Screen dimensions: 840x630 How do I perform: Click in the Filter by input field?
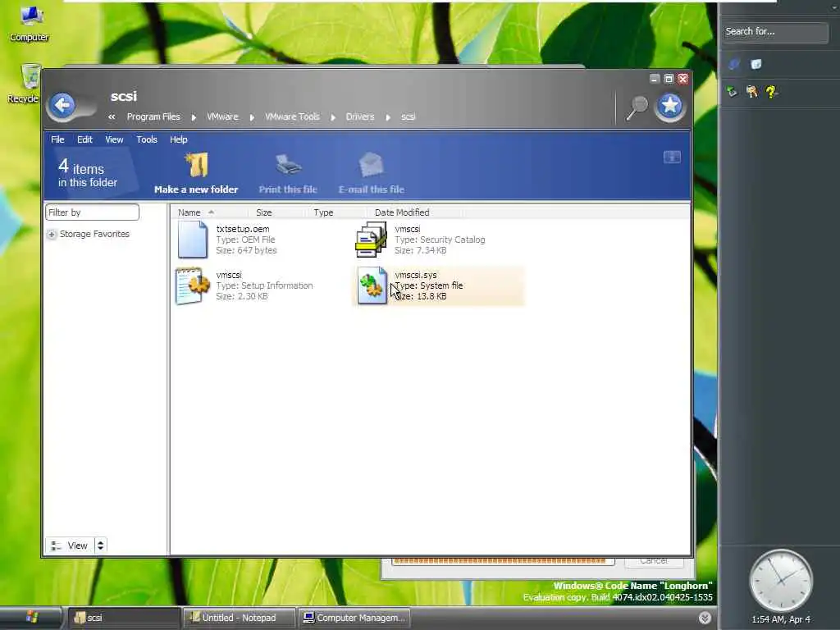(x=92, y=212)
